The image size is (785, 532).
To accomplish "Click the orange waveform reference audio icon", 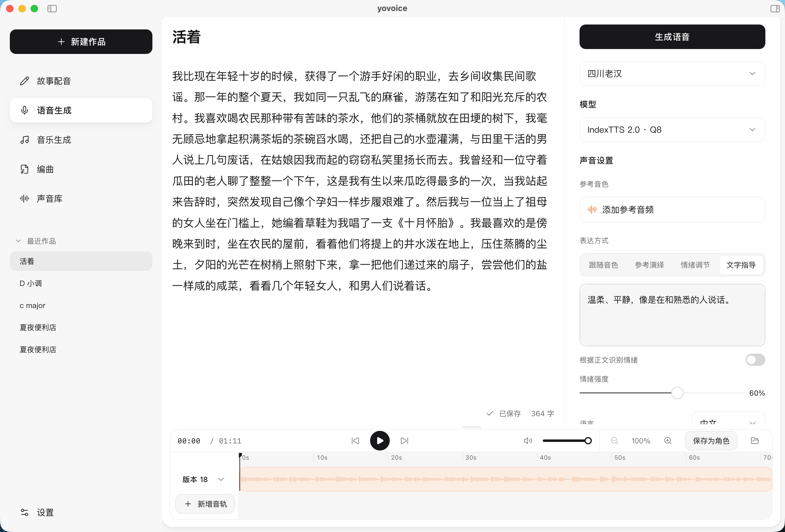I will click(592, 210).
